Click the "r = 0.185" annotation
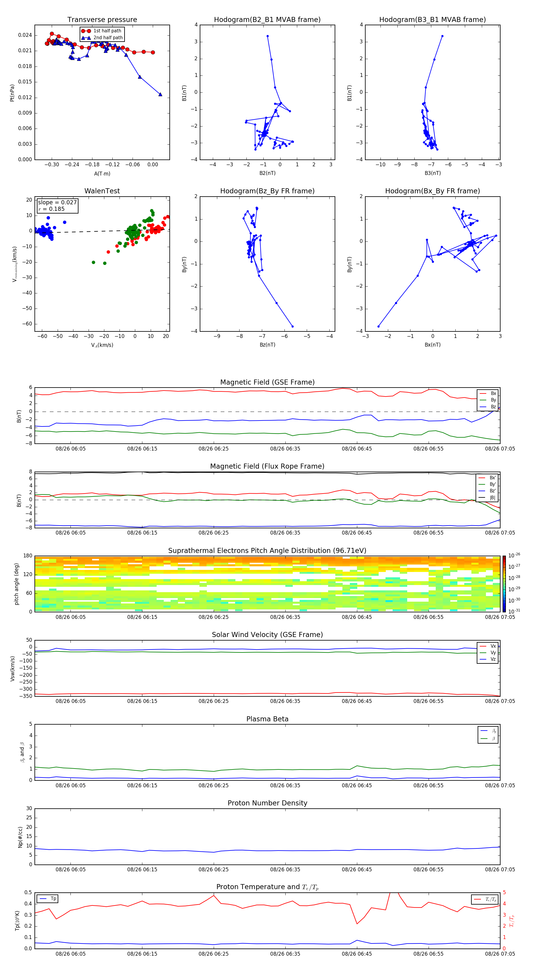 [x=51, y=209]
